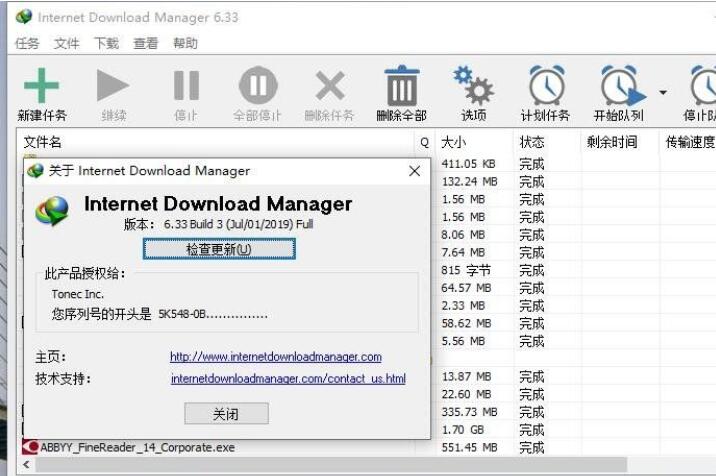
Task: Click the 关闭 button
Action: (226, 414)
